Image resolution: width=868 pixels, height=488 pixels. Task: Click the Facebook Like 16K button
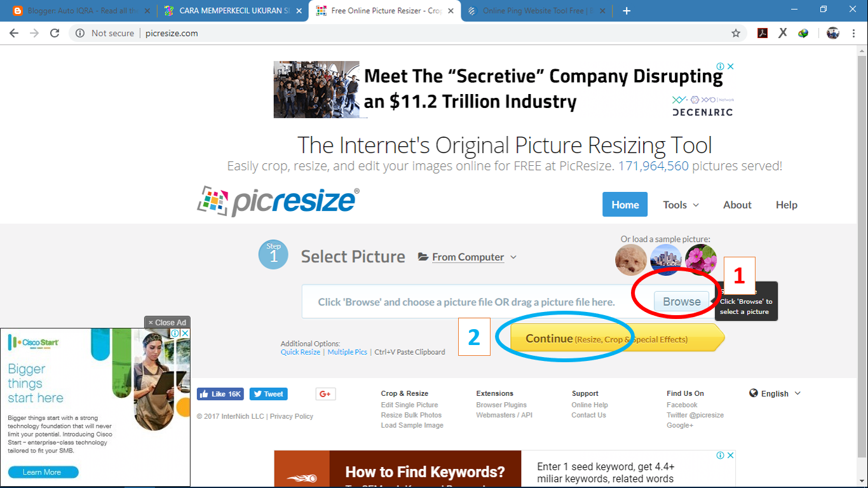220,393
